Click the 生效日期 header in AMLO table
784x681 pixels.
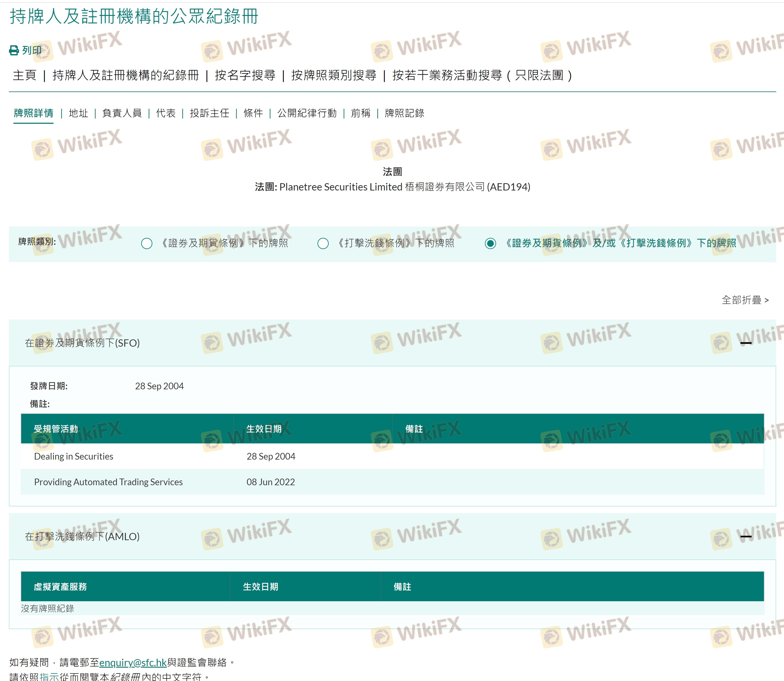pos(260,587)
